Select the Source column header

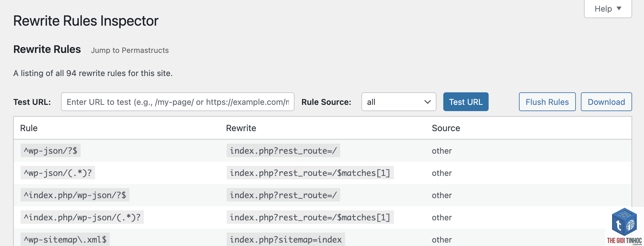[x=446, y=128]
